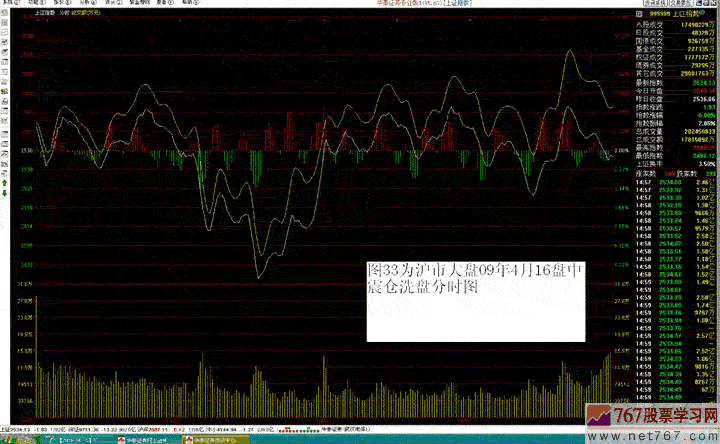Open the 帮助 menu
Image resolution: width=720 pixels, height=444 pixels.
click(190, 2)
